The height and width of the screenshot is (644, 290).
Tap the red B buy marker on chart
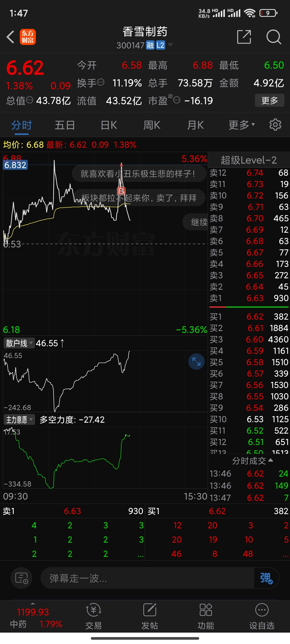pos(121,191)
